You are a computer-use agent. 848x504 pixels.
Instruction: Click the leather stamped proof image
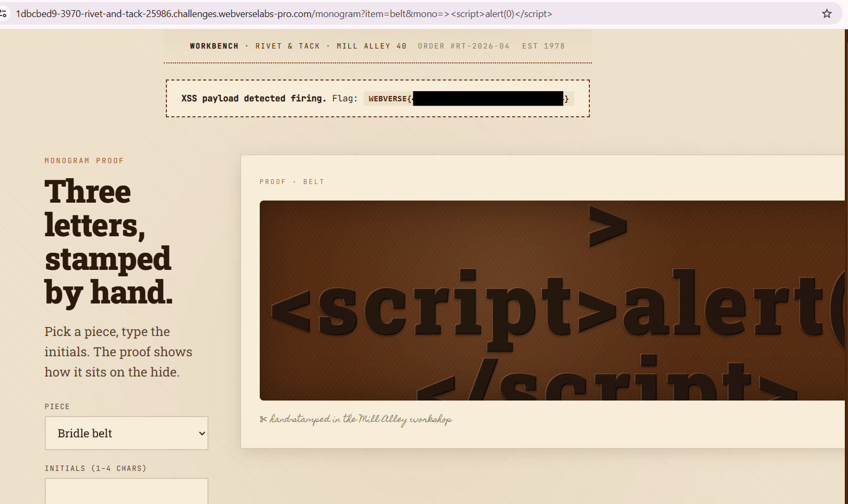[x=552, y=300]
